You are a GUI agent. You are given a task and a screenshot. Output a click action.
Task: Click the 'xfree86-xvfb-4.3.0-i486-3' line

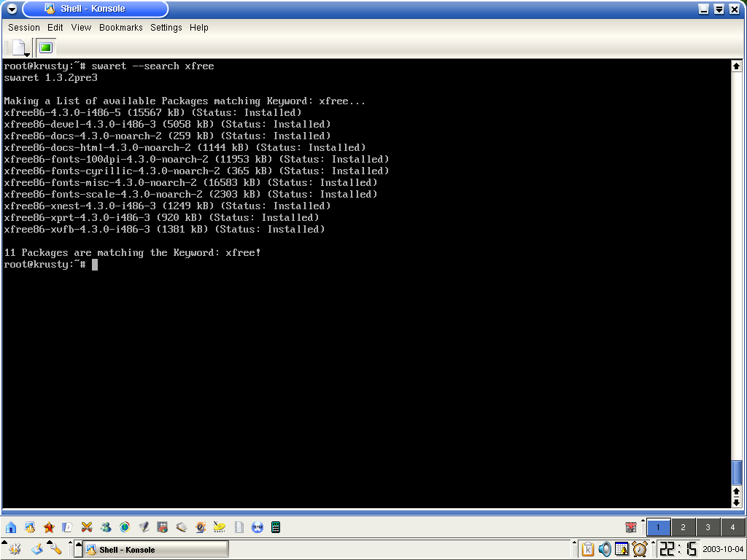(x=164, y=230)
